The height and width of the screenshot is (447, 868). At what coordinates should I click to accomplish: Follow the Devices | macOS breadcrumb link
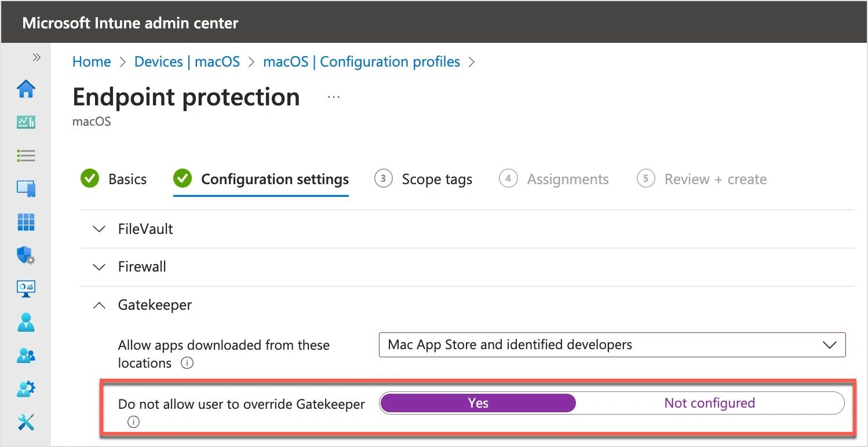[x=187, y=62]
